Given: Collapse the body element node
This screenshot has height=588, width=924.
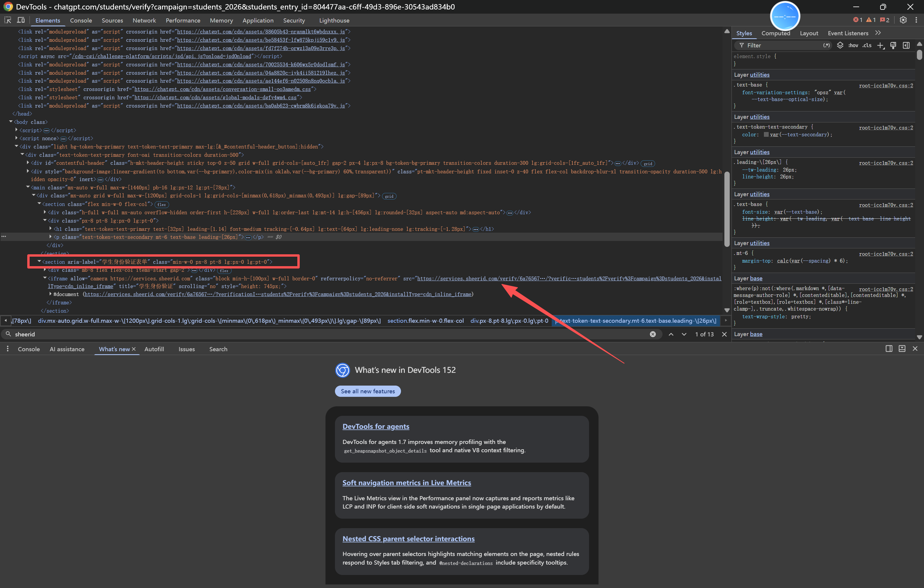Looking at the screenshot, I should (11, 122).
